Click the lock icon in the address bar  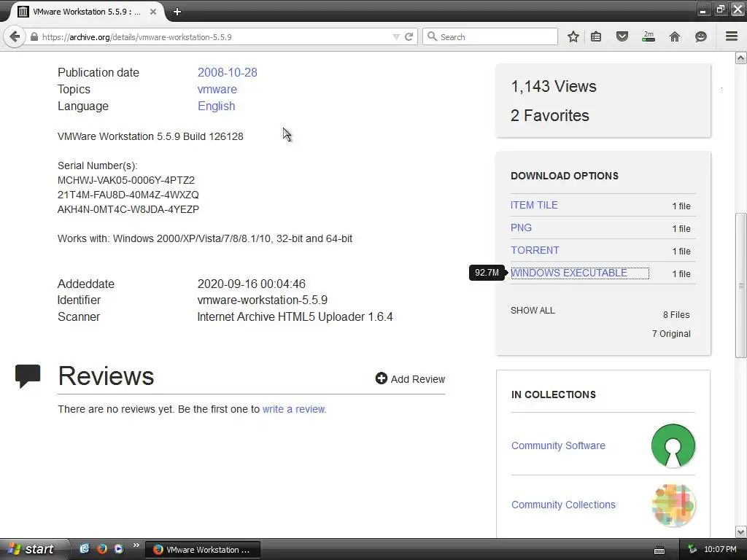click(34, 36)
